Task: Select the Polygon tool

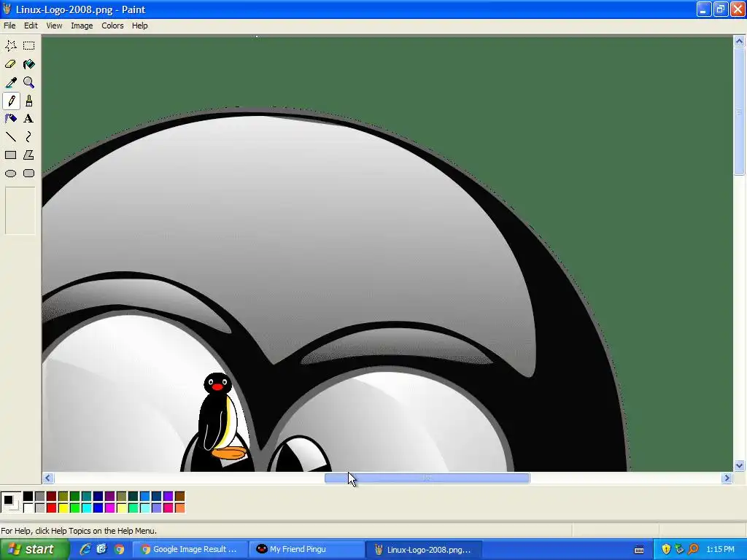Action: click(28, 155)
